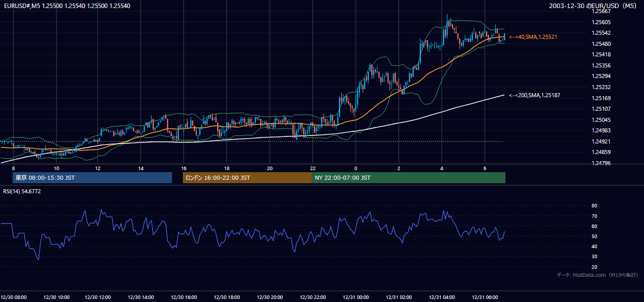Click the 2003-12-30 EUR/USD (M5) title
Viewport: 644px width, 302px height.
click(x=594, y=6)
